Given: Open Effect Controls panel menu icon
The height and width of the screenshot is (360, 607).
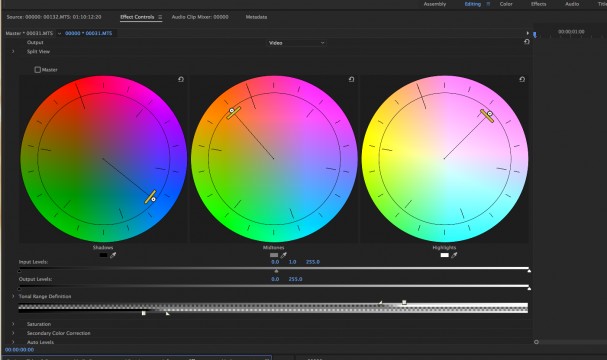Looking at the screenshot, I should pyautogui.click(x=160, y=17).
